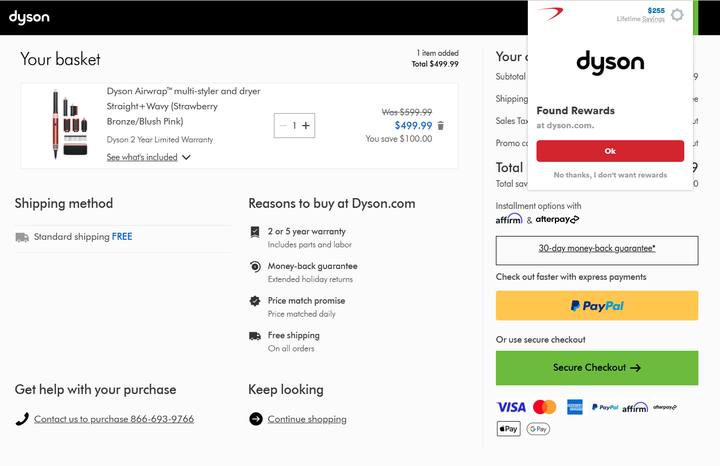Click the You save $100.00 text
The image size is (720, 466).
[x=399, y=139]
